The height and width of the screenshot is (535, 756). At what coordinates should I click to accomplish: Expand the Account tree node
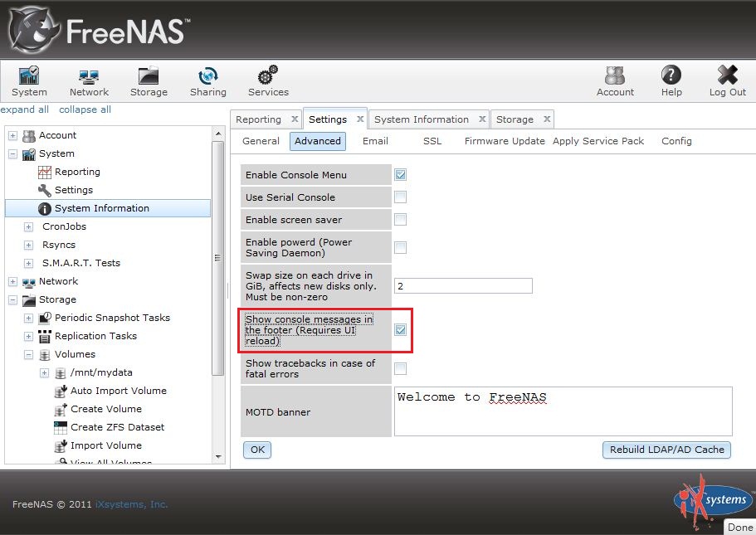12,136
